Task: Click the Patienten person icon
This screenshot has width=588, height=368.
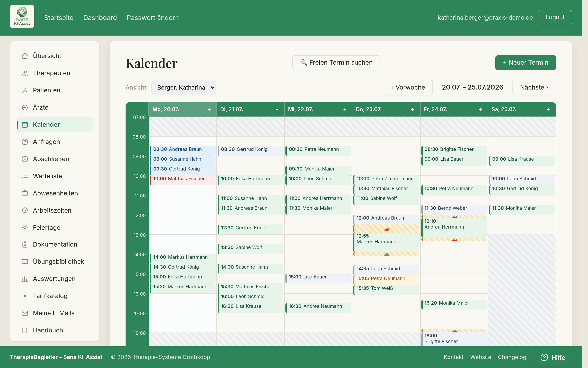Action: 25,90
